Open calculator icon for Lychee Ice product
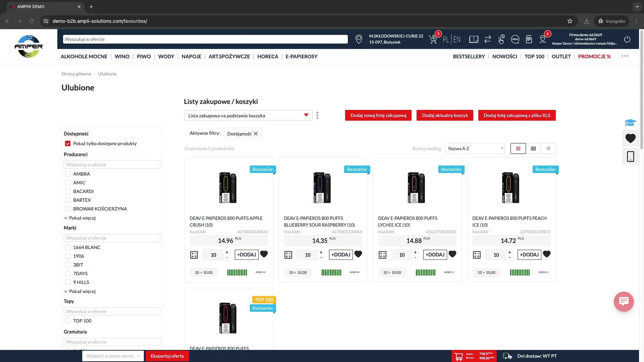Image resolution: width=644 pixels, height=362 pixels. tap(382, 255)
